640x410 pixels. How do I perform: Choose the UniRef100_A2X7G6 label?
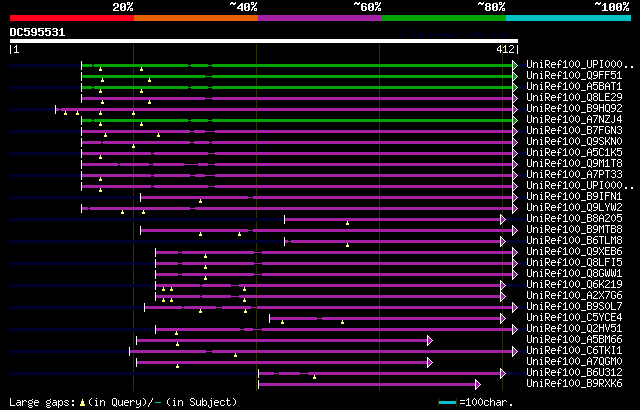[574, 296]
